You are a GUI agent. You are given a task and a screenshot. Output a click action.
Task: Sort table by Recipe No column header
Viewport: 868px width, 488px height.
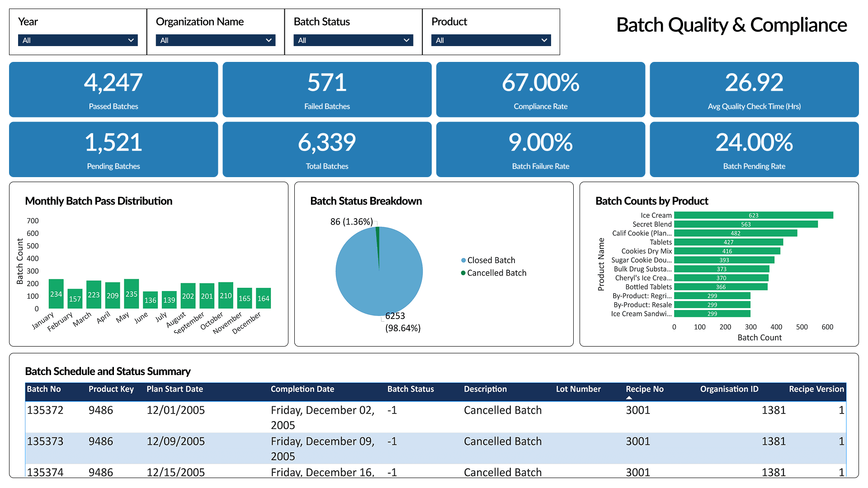tap(644, 389)
